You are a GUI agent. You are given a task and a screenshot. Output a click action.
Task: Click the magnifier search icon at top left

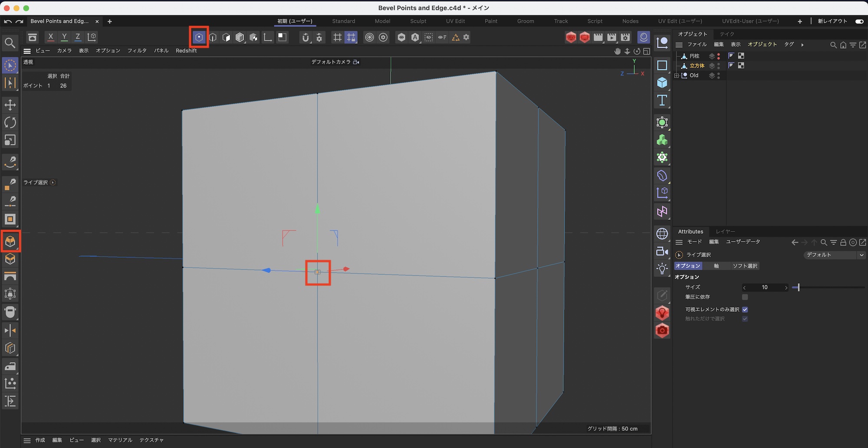click(x=10, y=43)
